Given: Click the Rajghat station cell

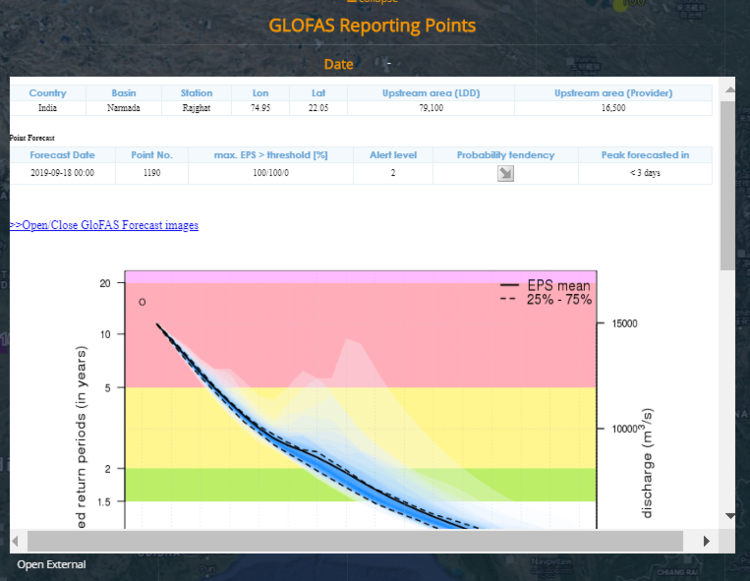Looking at the screenshot, I should coord(196,108).
